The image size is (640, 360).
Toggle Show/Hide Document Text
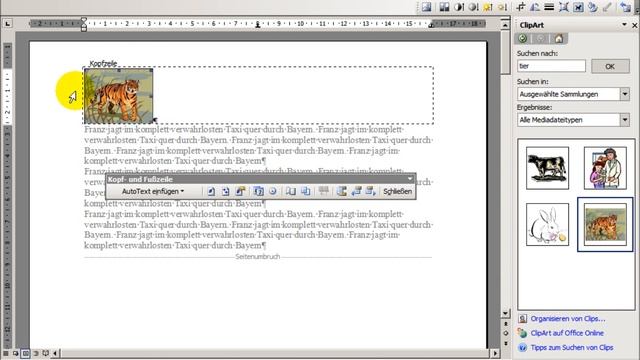[305, 191]
